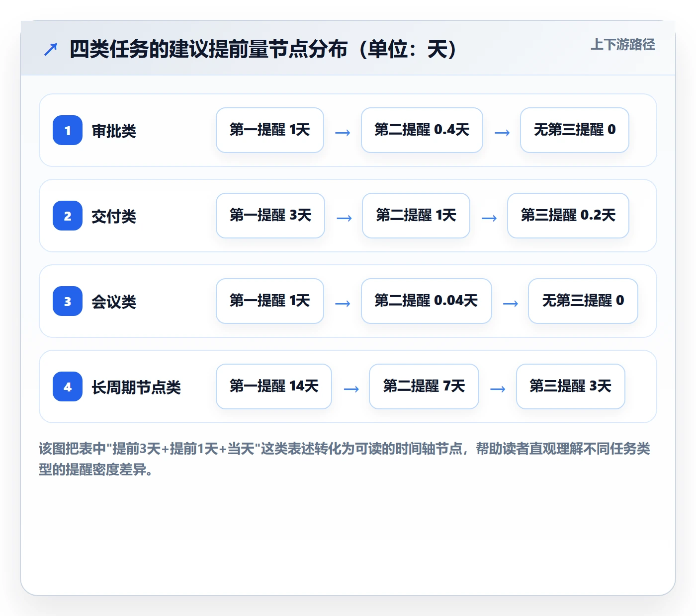Select number badge 2 for 交付类
Screen dimensions: 696x616
(68, 216)
